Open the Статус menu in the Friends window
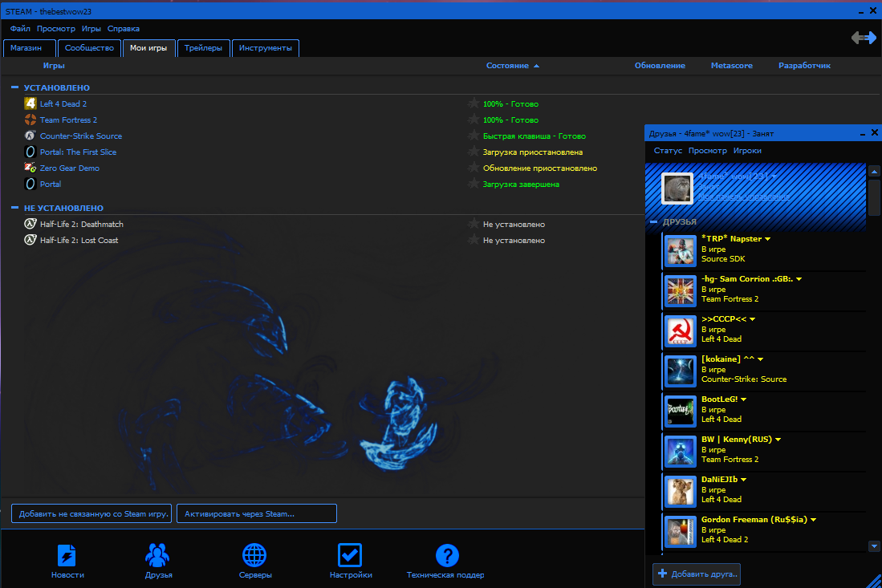 (x=668, y=151)
